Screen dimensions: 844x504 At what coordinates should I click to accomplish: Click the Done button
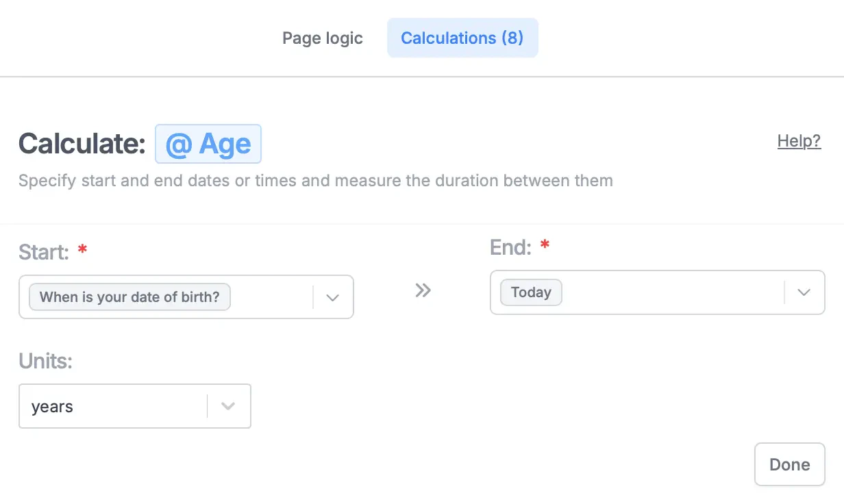coord(789,464)
